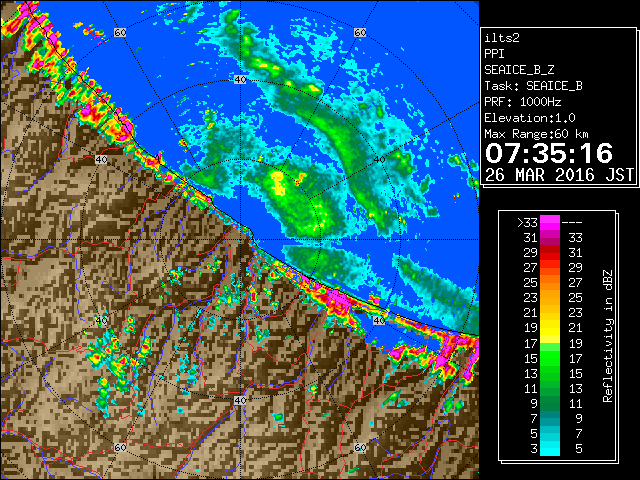
Task: Click the 07:35:16 timestamp
Action: [549, 153]
